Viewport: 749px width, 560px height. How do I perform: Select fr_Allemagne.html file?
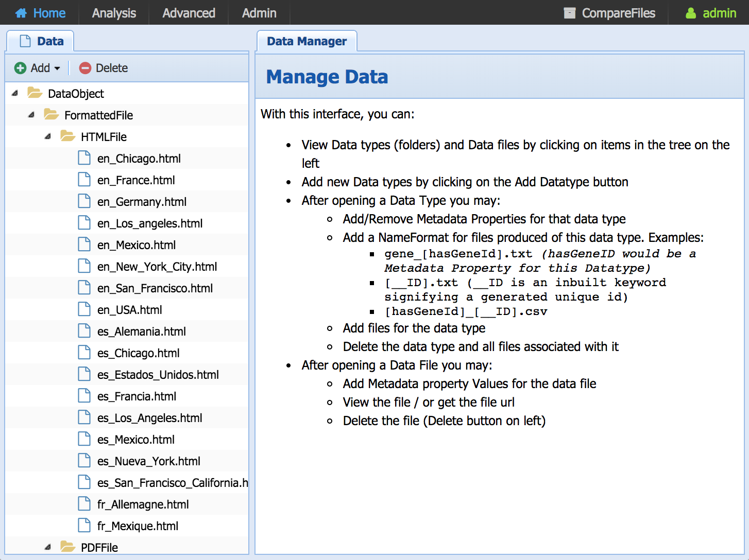tap(143, 504)
